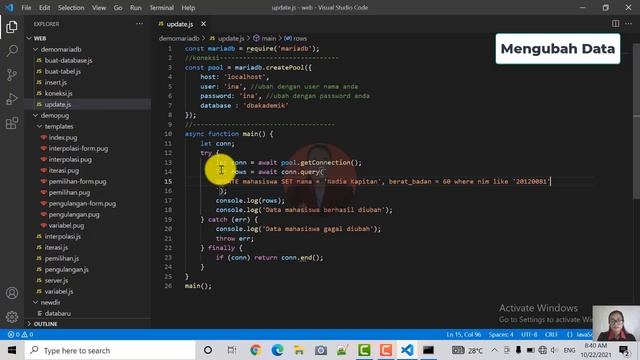640x360 pixels.
Task: Open File Explorer from the taskbar
Action: point(299,350)
